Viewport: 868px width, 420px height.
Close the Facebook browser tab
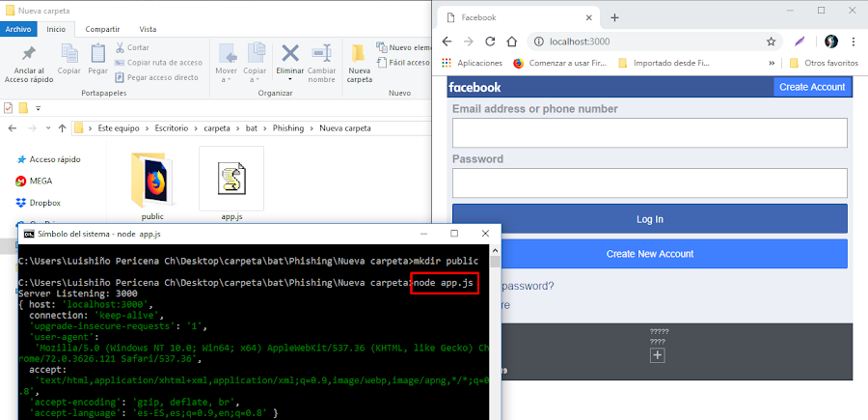click(588, 17)
